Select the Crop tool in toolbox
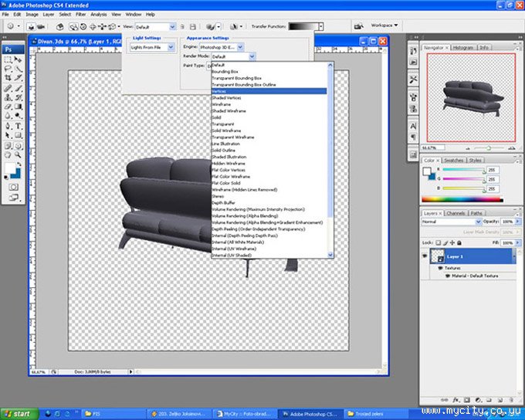 [8, 77]
